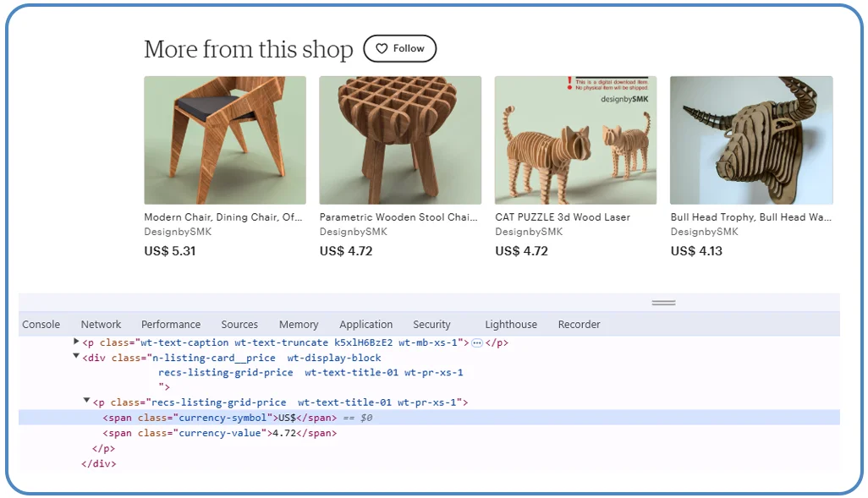Open the Lighthouse panel

click(511, 324)
